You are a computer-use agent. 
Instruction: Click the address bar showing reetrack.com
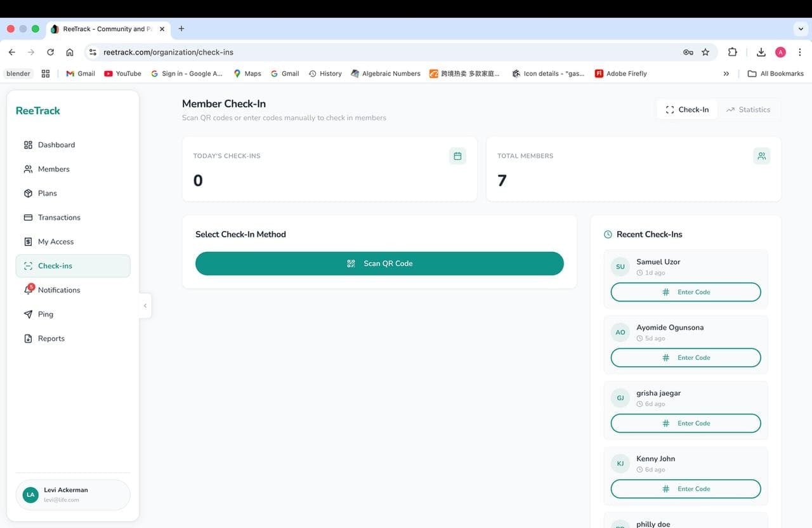168,52
